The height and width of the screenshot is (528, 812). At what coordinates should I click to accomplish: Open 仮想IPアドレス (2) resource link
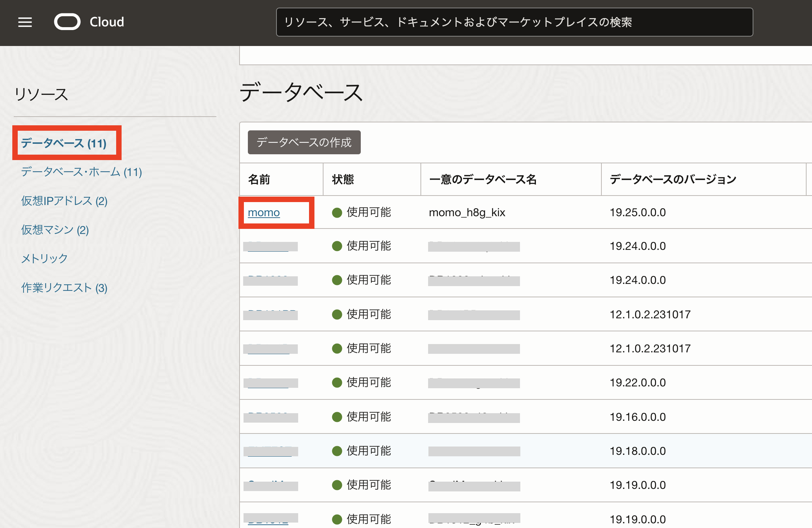[64, 201]
